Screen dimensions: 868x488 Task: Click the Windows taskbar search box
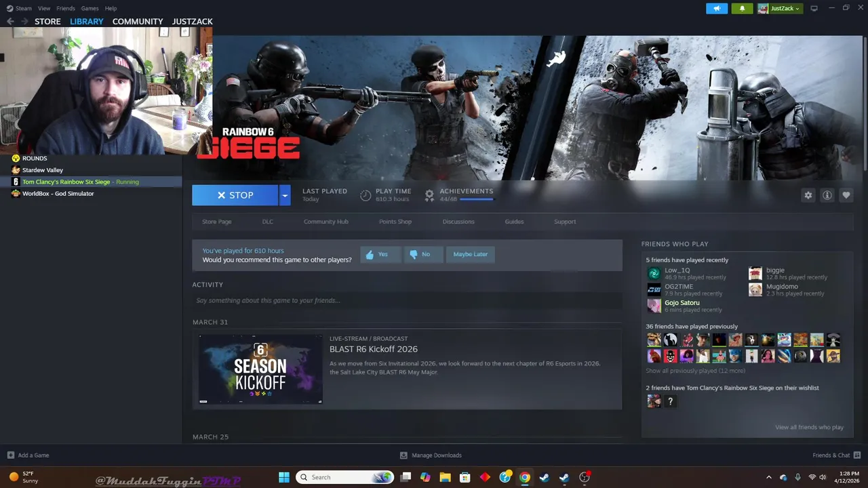tap(346, 477)
